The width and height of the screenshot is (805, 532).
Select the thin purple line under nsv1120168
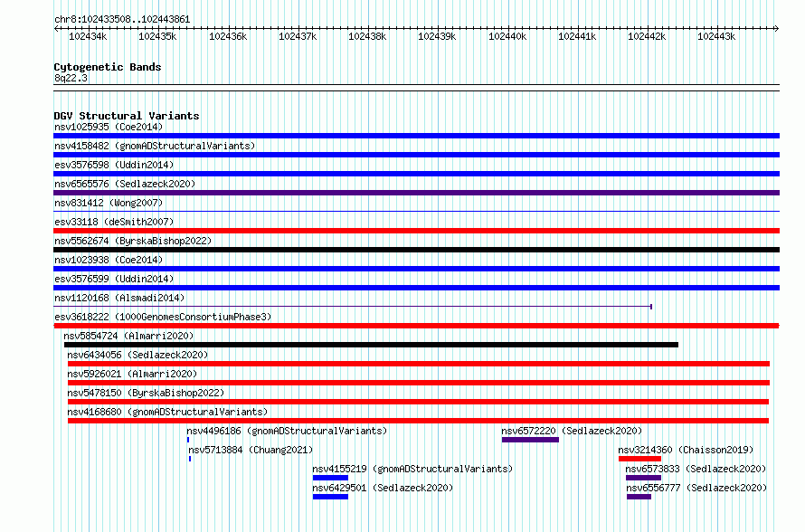tap(353, 307)
